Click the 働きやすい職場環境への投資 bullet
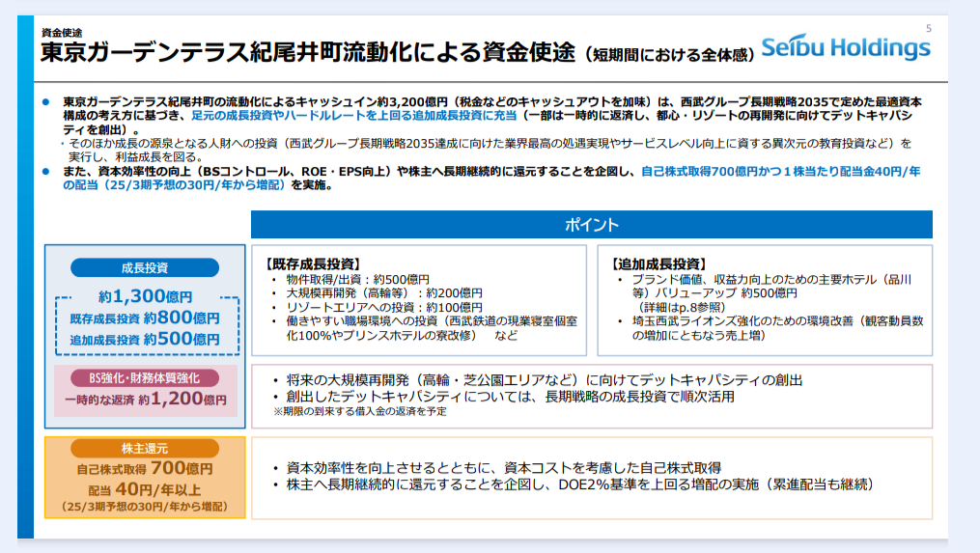Viewport: 980px width, 553px height. [432, 328]
